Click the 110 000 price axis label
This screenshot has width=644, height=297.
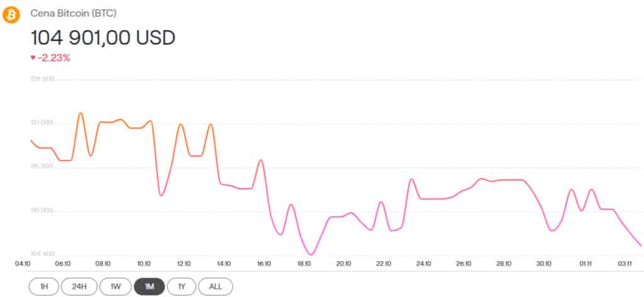click(43, 211)
